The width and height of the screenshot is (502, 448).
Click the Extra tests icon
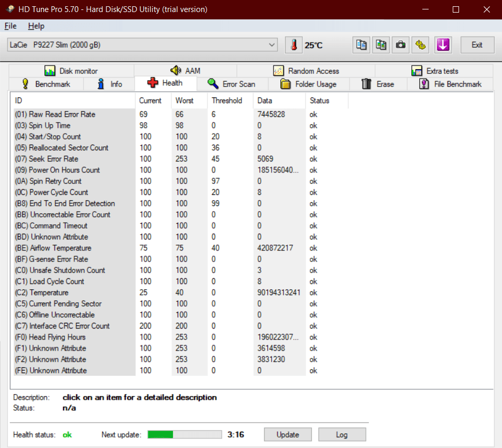417,71
